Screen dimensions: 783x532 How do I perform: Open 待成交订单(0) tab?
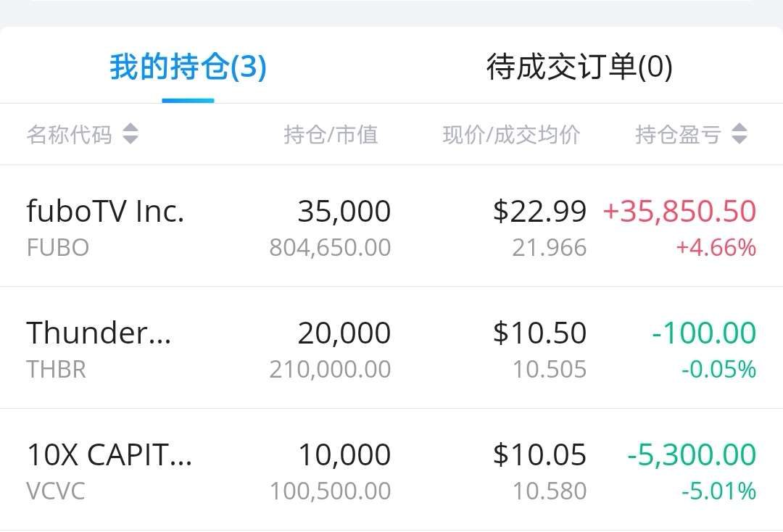pyautogui.click(x=579, y=67)
